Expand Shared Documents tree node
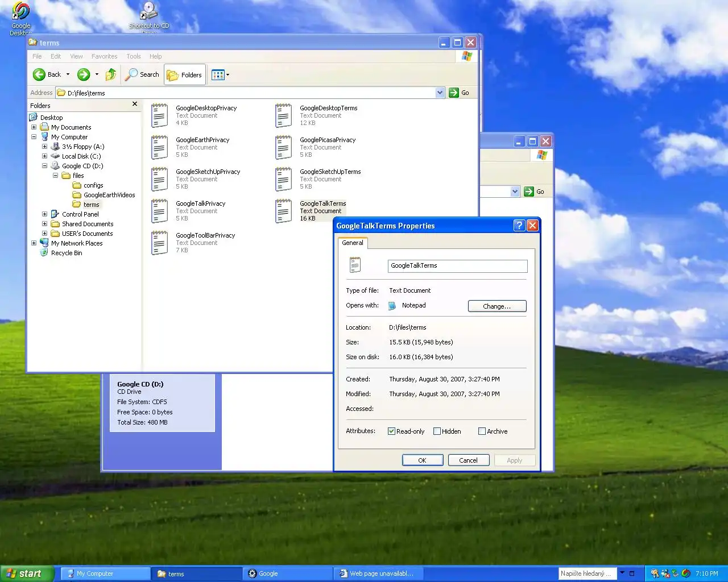The image size is (728, 582). [x=44, y=224]
